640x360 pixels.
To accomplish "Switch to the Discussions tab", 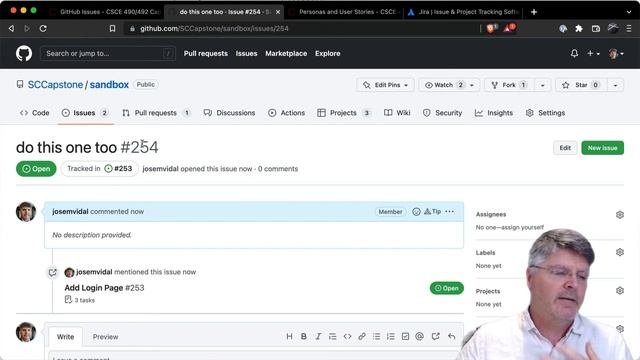I will coord(229,113).
